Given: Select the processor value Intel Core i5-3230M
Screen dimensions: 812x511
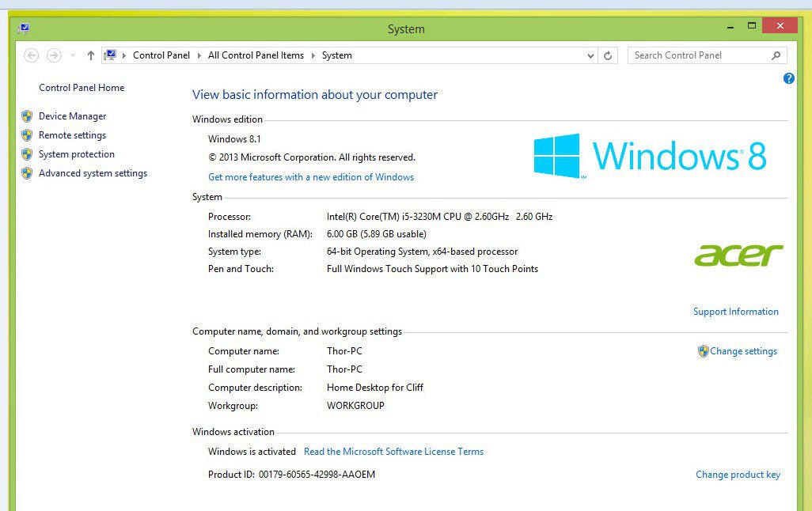Looking at the screenshot, I should [x=439, y=217].
